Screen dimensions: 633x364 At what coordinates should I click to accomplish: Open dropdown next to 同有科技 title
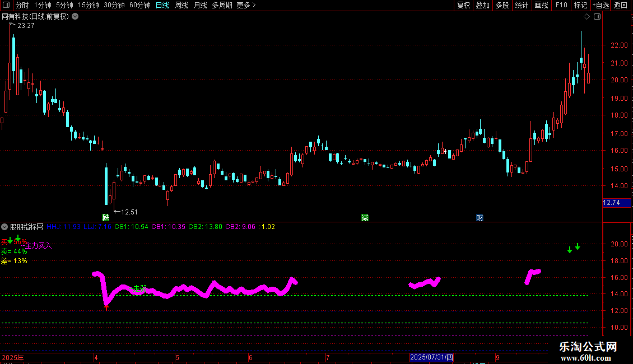pos(75,17)
